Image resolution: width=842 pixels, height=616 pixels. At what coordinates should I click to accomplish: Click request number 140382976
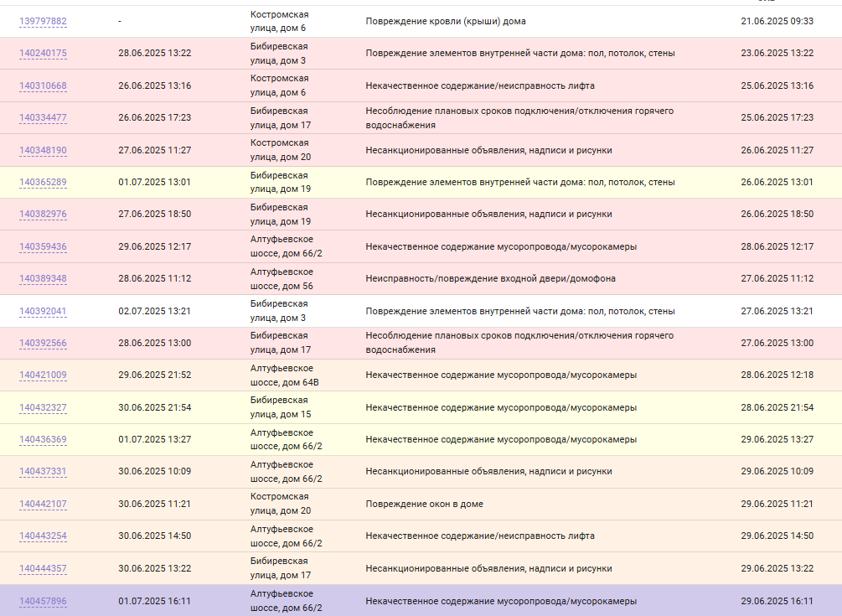pos(43,214)
